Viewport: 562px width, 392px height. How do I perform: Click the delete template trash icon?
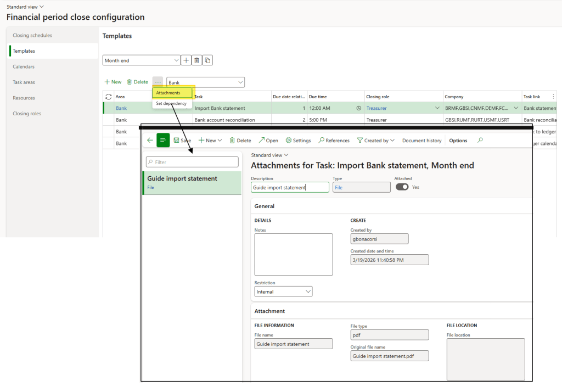point(196,60)
